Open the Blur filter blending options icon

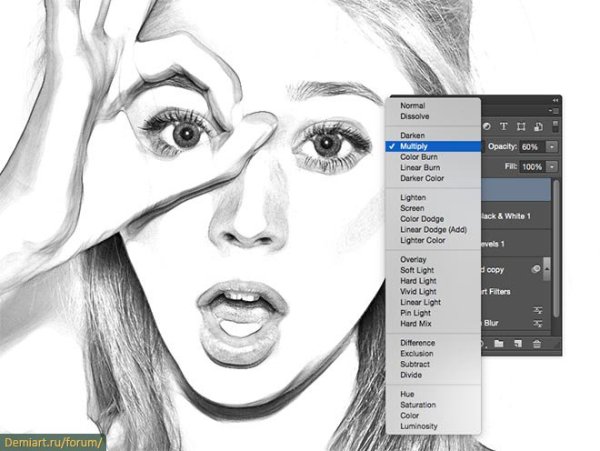540,323
